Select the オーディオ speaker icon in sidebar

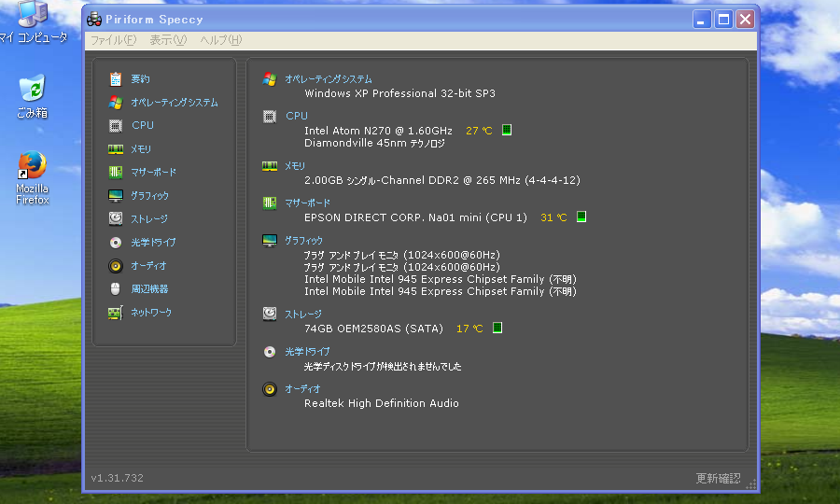point(115,265)
